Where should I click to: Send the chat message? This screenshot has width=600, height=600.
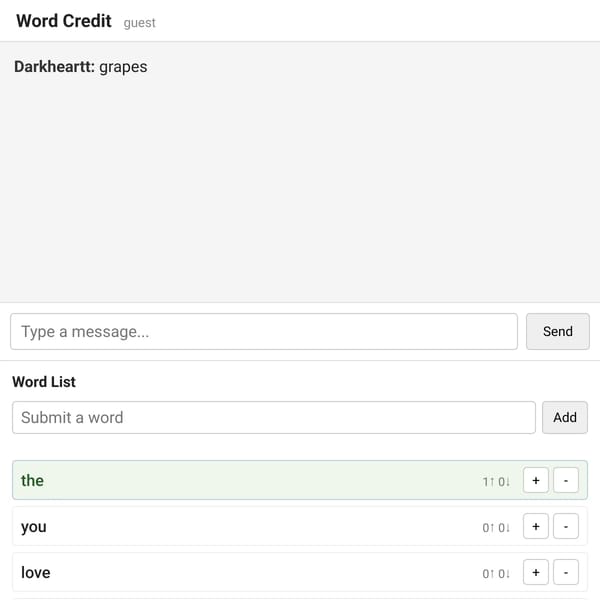[558, 331]
